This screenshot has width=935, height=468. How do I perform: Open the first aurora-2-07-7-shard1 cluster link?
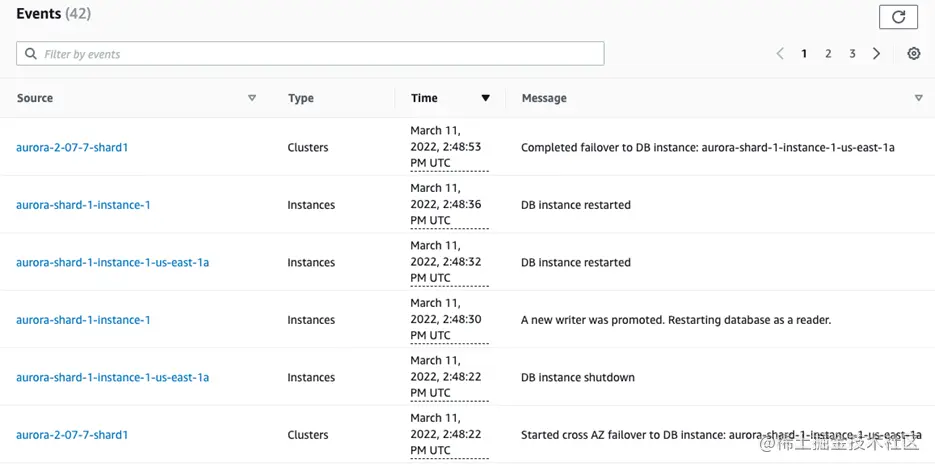[x=72, y=147]
